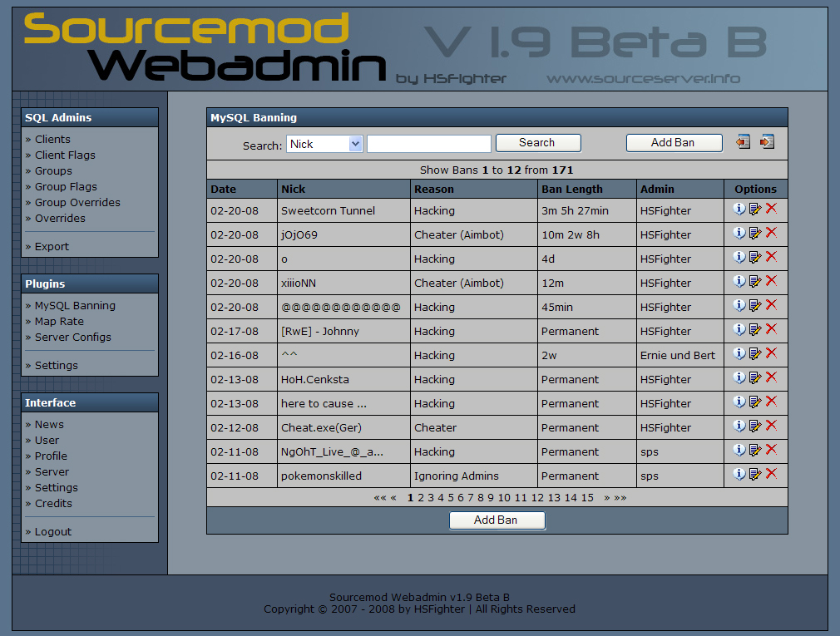This screenshot has width=840, height=636.
Task: Open the User interface page
Action: coord(47,441)
